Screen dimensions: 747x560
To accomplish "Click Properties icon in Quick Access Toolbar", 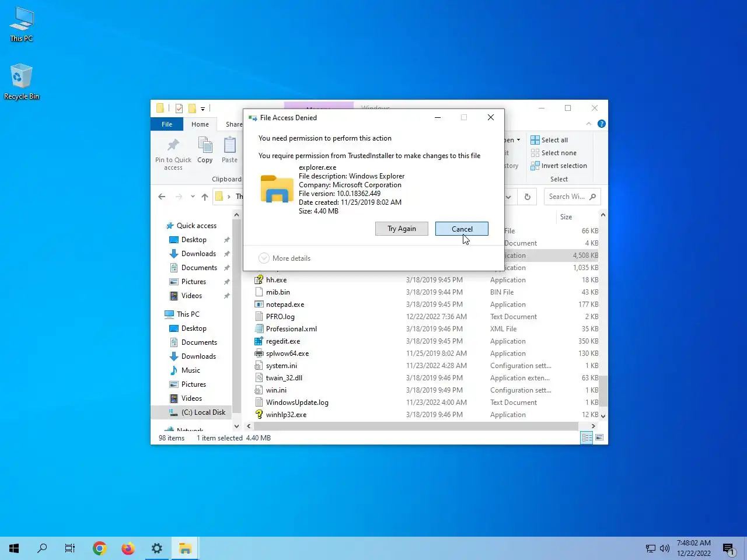I will click(x=179, y=108).
